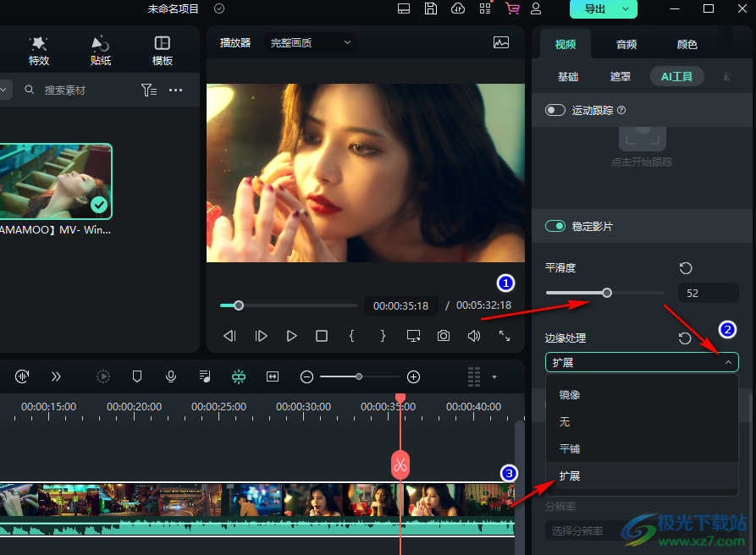Image resolution: width=756 pixels, height=555 pixels.
Task: Stop playback with the square button
Action: pos(322,336)
